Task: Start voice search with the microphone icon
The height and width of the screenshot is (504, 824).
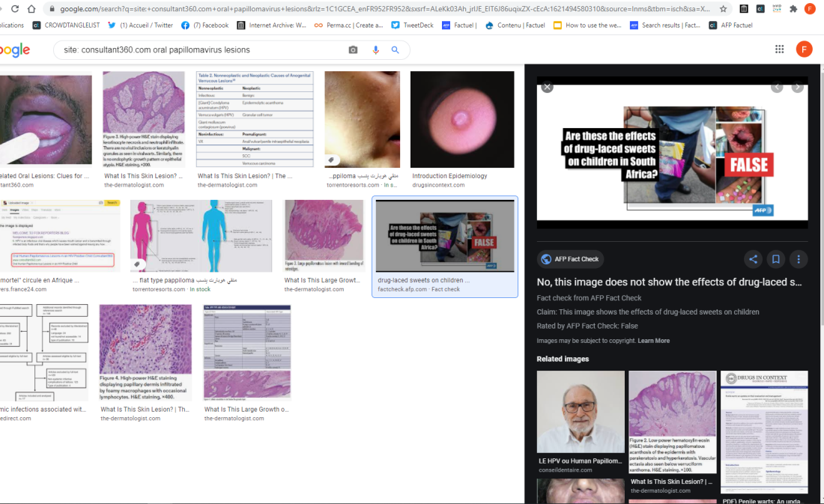Action: click(375, 50)
